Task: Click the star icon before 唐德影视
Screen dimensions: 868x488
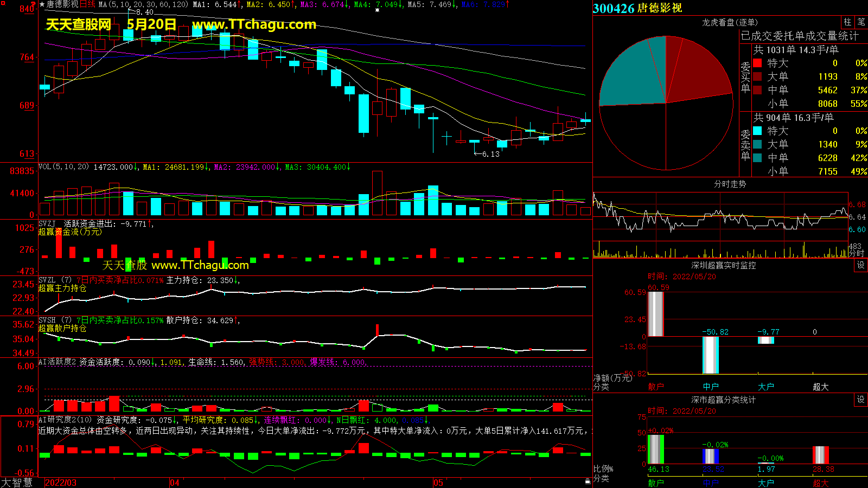Action: click(42, 4)
